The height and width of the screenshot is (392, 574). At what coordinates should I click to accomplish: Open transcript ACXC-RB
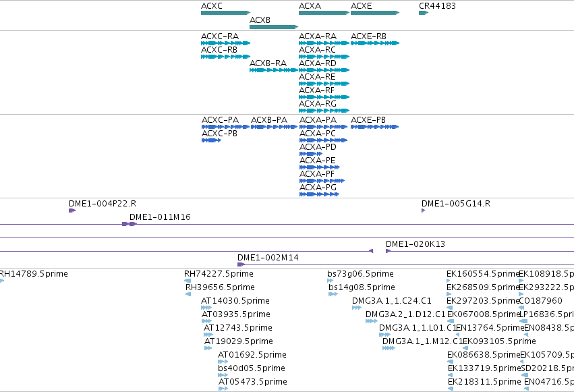(225, 57)
